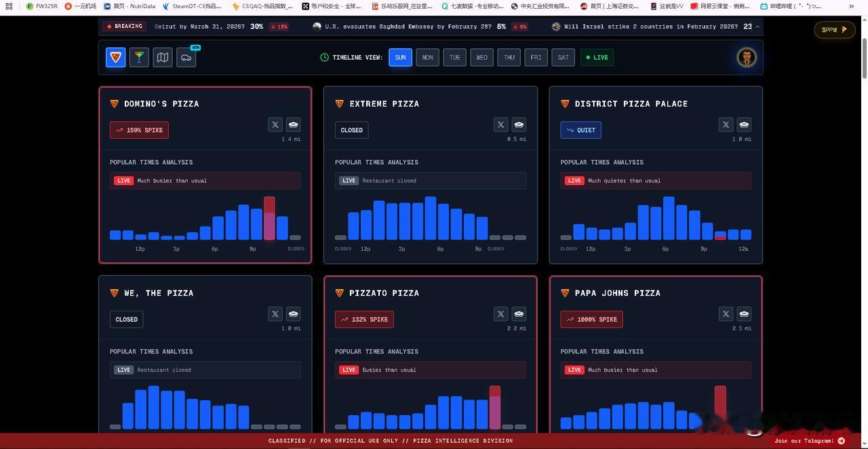Show more browser bookmarks via the overflow chevron
Screen dimensions: 868x449
[852, 6]
